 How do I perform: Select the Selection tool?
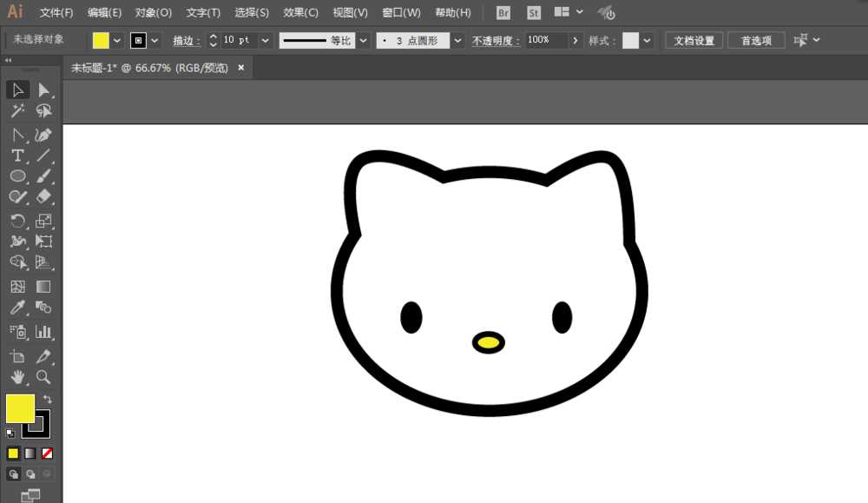[x=18, y=89]
